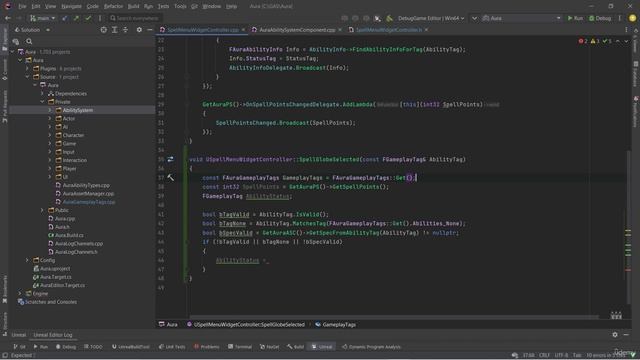Expand the Plugins folder in tree

click(x=27, y=69)
